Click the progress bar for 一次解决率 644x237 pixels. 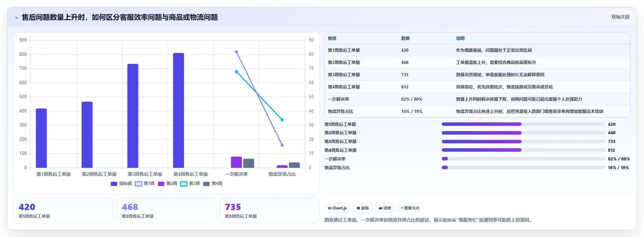tap(523, 159)
